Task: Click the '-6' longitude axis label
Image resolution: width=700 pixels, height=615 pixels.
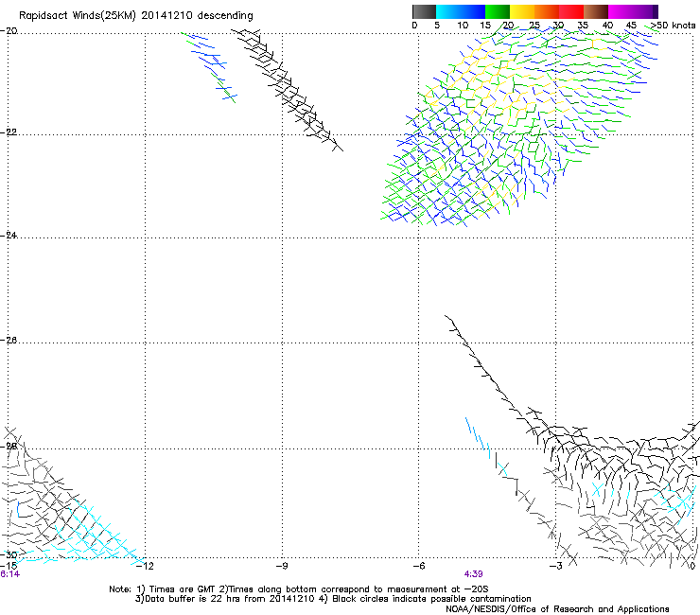Action: coord(419,566)
